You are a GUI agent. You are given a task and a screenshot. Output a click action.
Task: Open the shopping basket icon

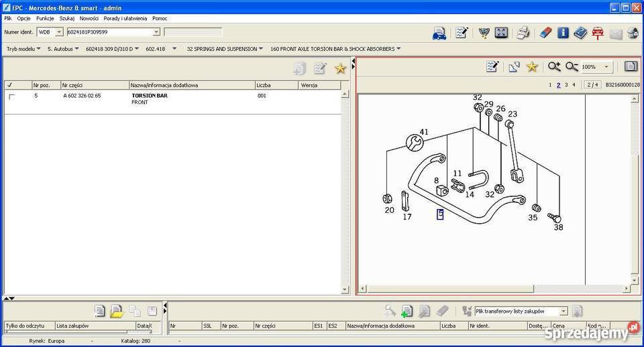coord(484,33)
